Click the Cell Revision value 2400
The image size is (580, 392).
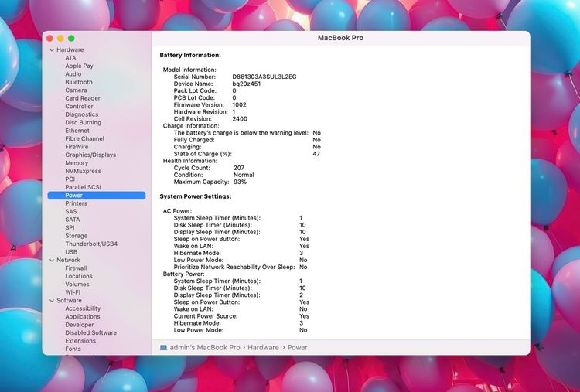pos(240,119)
